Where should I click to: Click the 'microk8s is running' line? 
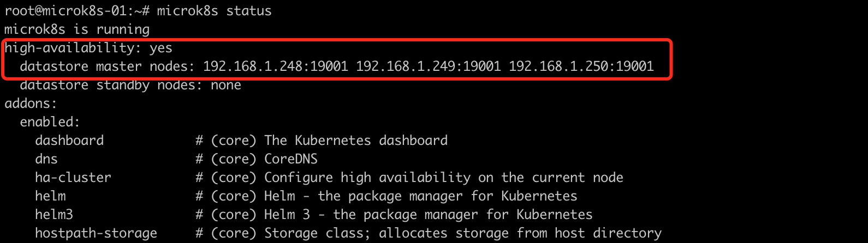pos(77,29)
